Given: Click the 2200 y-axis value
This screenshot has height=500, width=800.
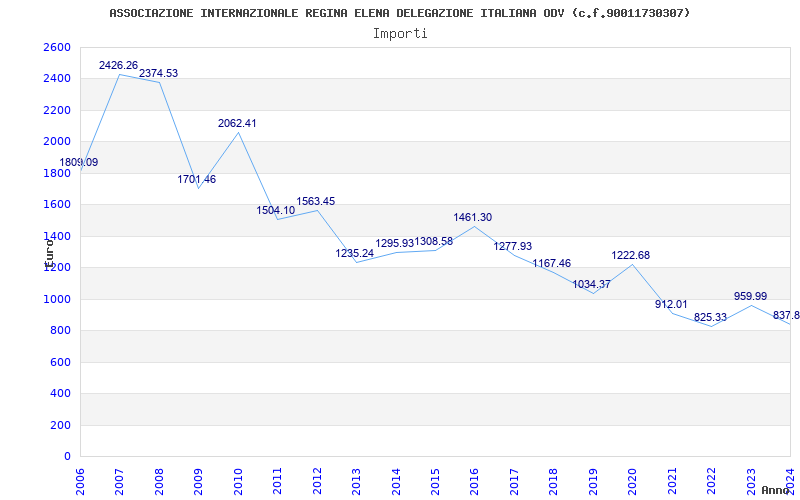Looking at the screenshot, I should point(57,110).
